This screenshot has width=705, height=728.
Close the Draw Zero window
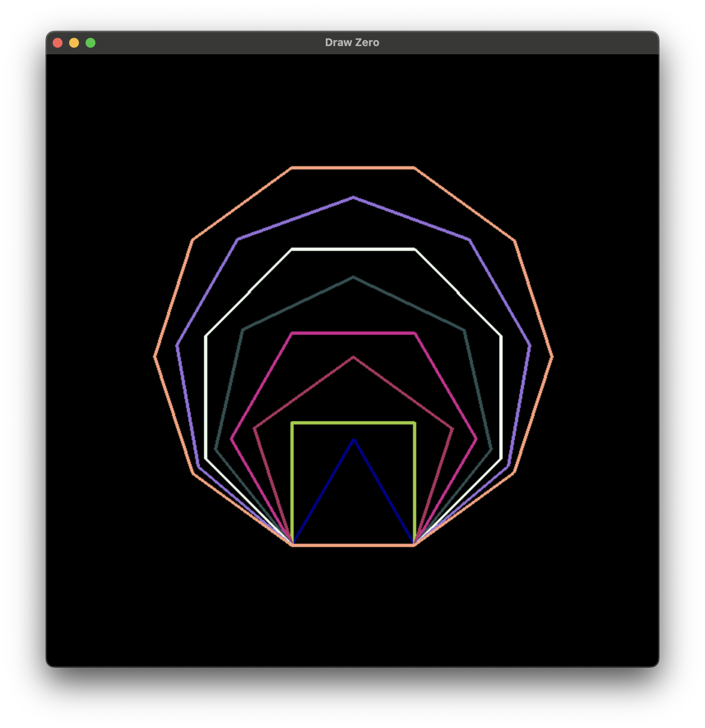58,43
